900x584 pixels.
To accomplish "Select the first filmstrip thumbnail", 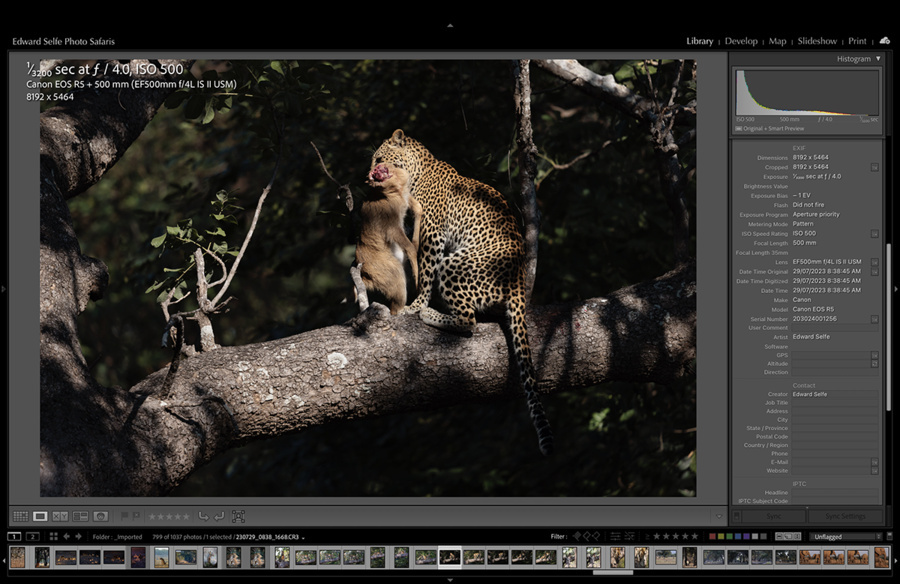I will click(x=17, y=557).
